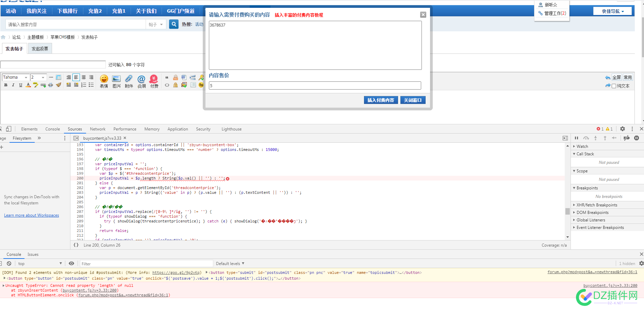Switch to the Network tab
This screenshot has height=311, width=644.
pos(98,129)
